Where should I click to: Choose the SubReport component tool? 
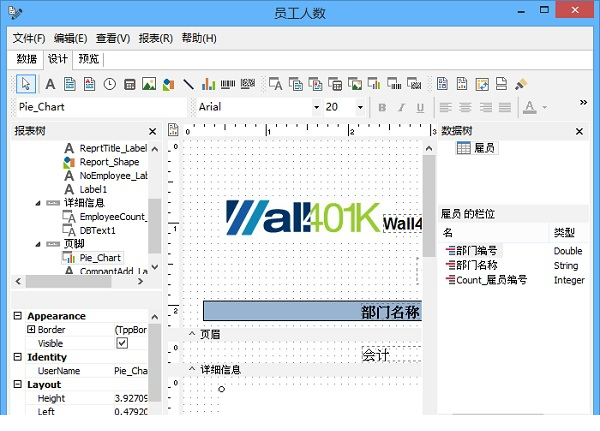click(x=462, y=84)
